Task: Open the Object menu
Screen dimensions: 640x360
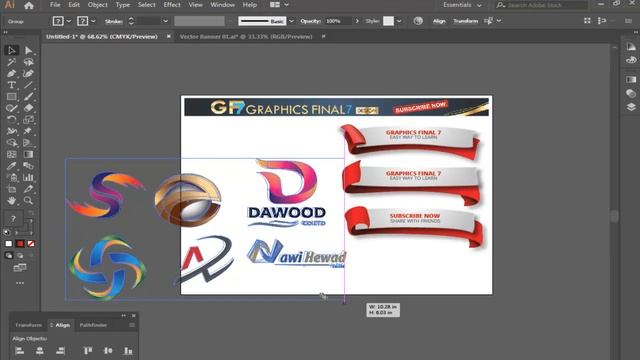Action: pyautogui.click(x=98, y=5)
